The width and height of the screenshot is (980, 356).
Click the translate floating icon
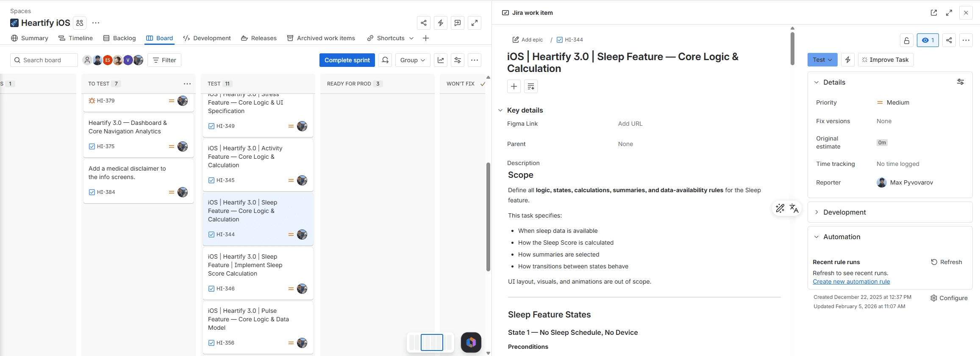(x=794, y=208)
